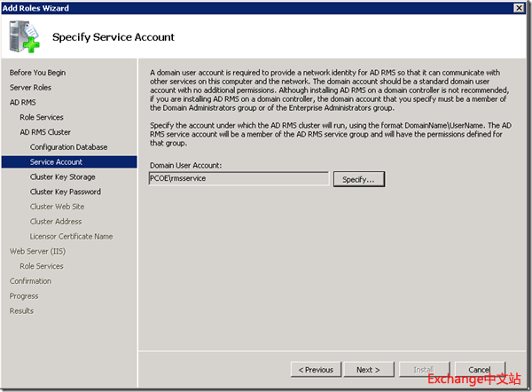Select AD RMS in the sidebar
532x392 pixels.
[23, 103]
